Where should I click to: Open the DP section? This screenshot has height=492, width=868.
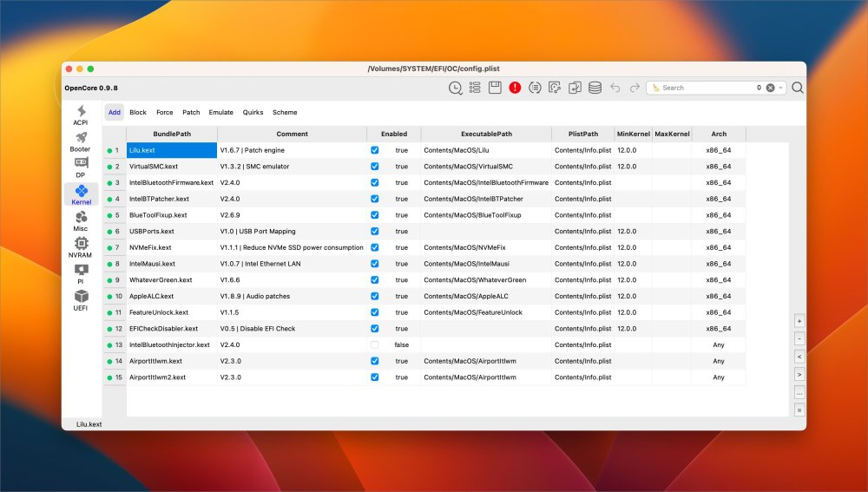(81, 167)
